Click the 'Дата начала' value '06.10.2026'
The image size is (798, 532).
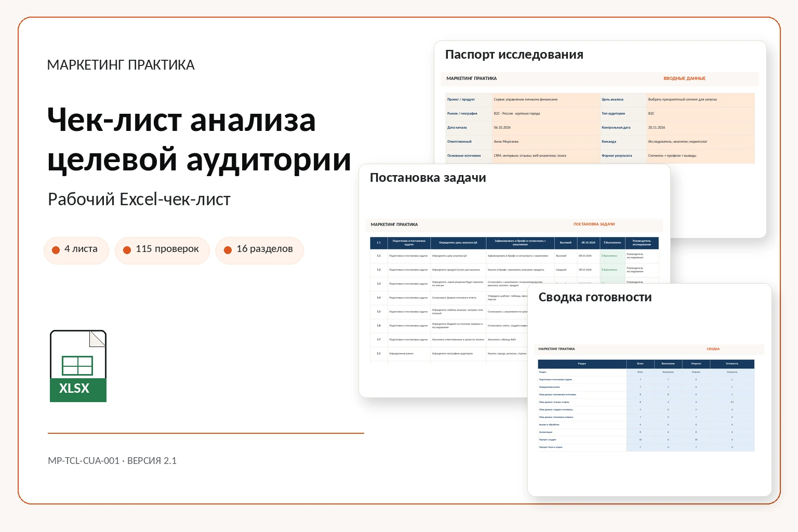coord(502,127)
